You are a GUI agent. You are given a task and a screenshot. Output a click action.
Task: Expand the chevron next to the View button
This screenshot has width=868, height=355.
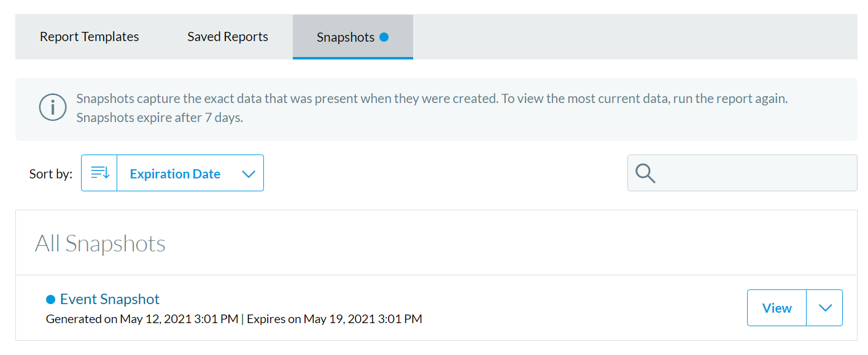(x=825, y=307)
